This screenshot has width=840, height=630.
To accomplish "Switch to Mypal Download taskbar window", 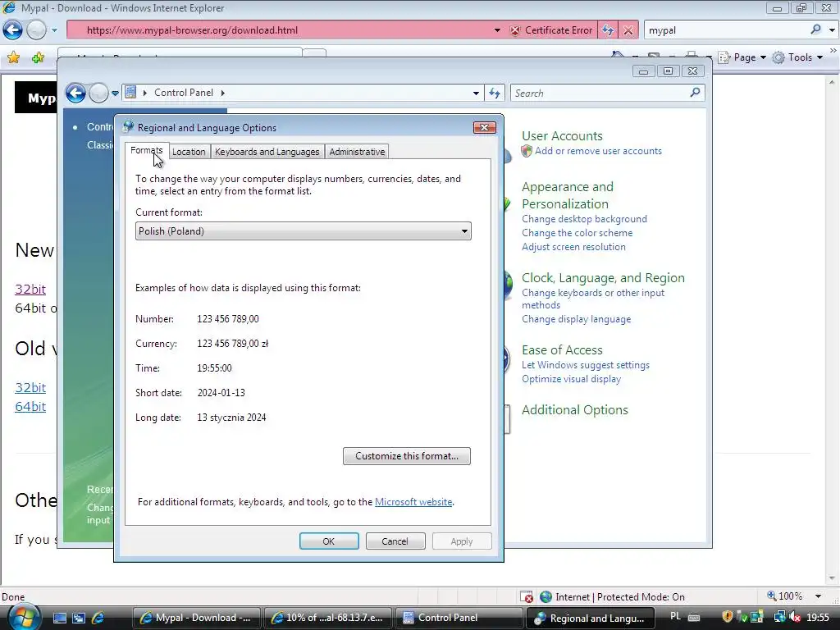I will (196, 618).
